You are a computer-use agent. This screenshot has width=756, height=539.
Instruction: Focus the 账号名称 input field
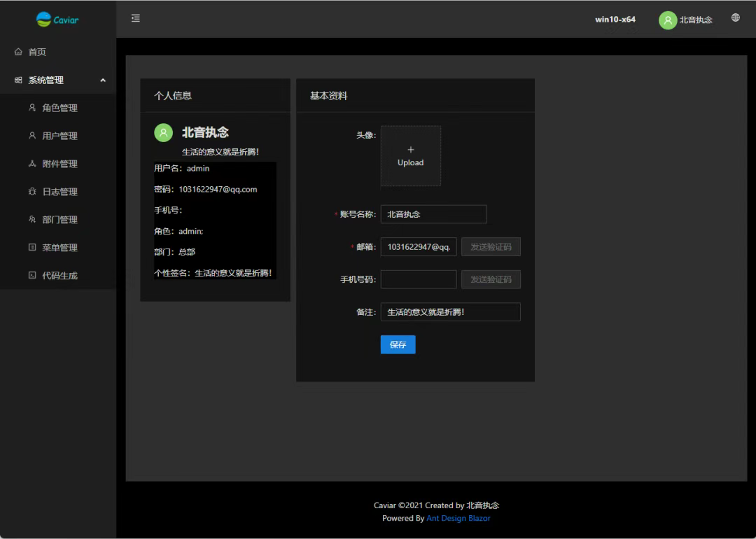[433, 214]
